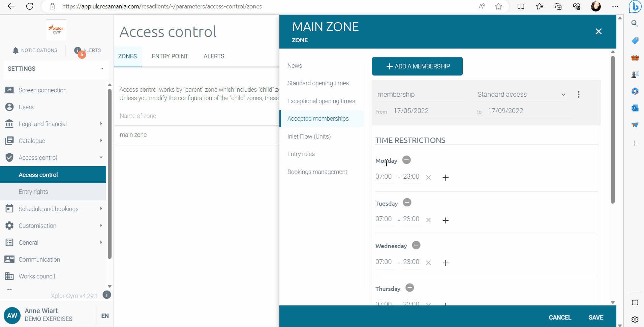The image size is (644, 327).
Task: Click the version info icon
Action: 107,295
